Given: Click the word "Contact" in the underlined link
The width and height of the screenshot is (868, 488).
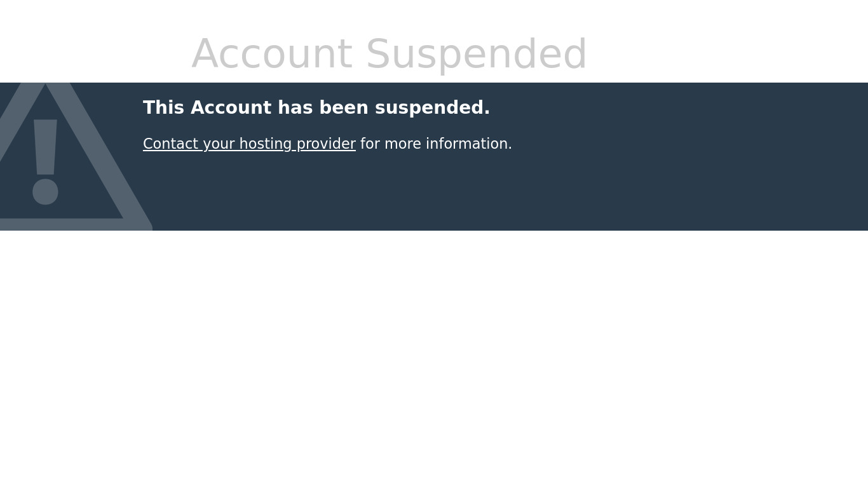Looking at the screenshot, I should (x=170, y=144).
